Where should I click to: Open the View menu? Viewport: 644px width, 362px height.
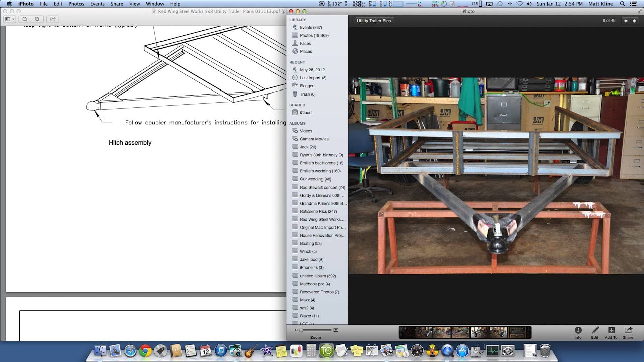[x=135, y=4]
